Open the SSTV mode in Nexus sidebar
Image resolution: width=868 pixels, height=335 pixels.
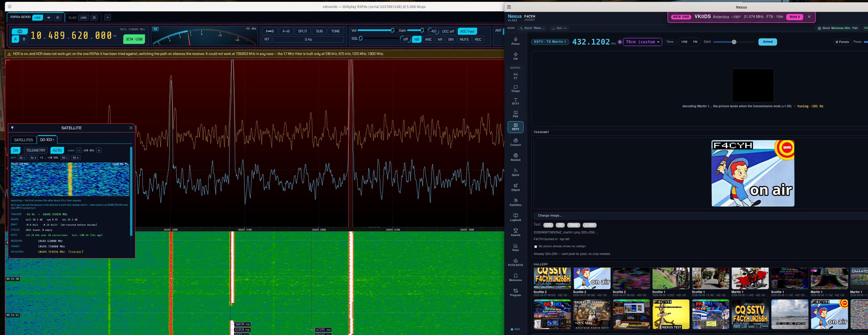pos(515,127)
